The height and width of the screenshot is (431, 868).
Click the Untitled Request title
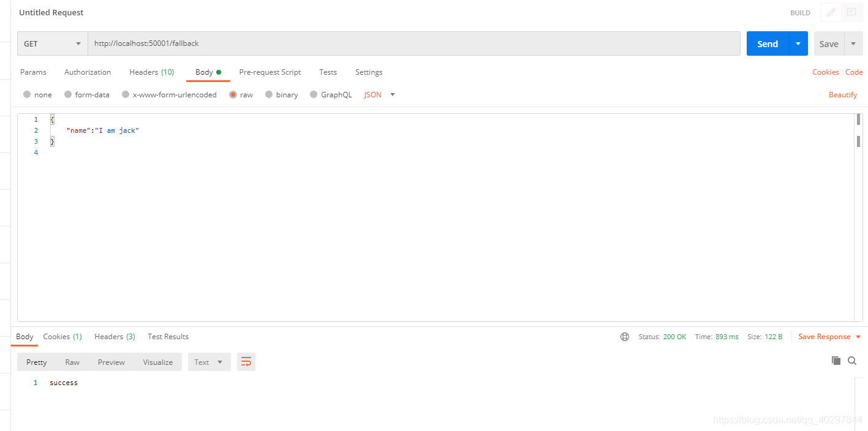(x=51, y=12)
